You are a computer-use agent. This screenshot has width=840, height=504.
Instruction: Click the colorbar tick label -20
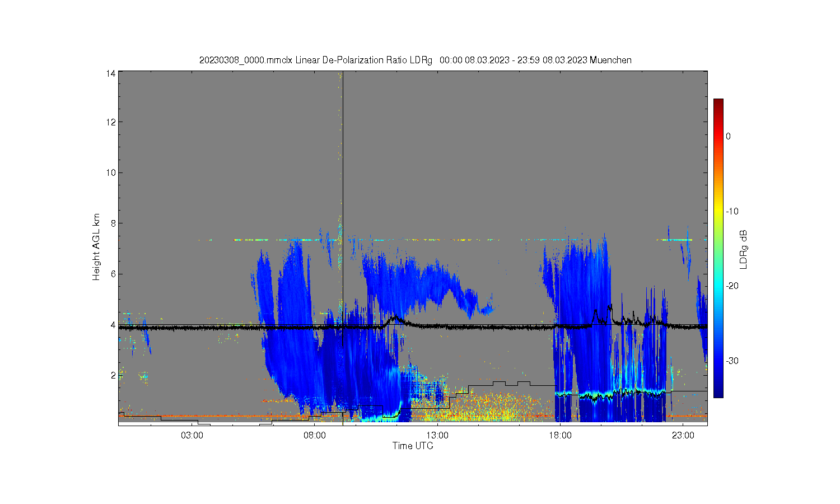click(732, 286)
